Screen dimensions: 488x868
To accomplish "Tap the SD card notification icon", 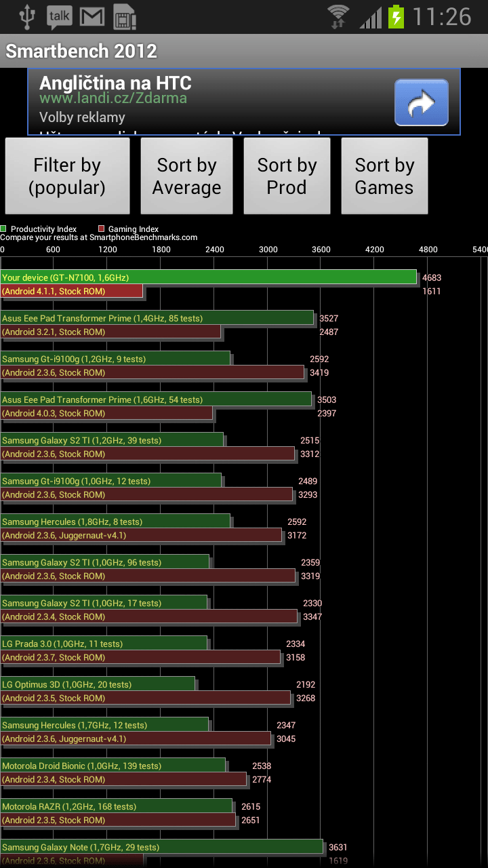I will (124, 17).
